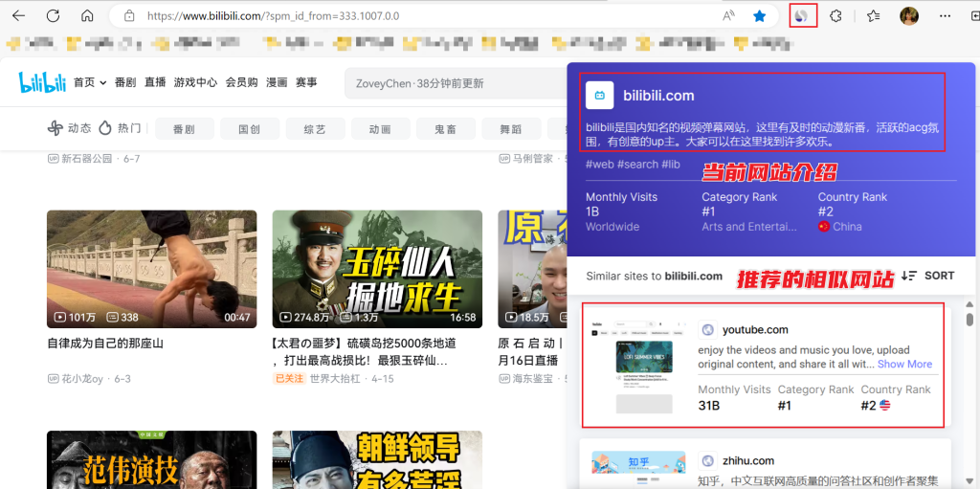Click the bilibili.com site icon in popup
This screenshot has width=980, height=489.
(599, 96)
